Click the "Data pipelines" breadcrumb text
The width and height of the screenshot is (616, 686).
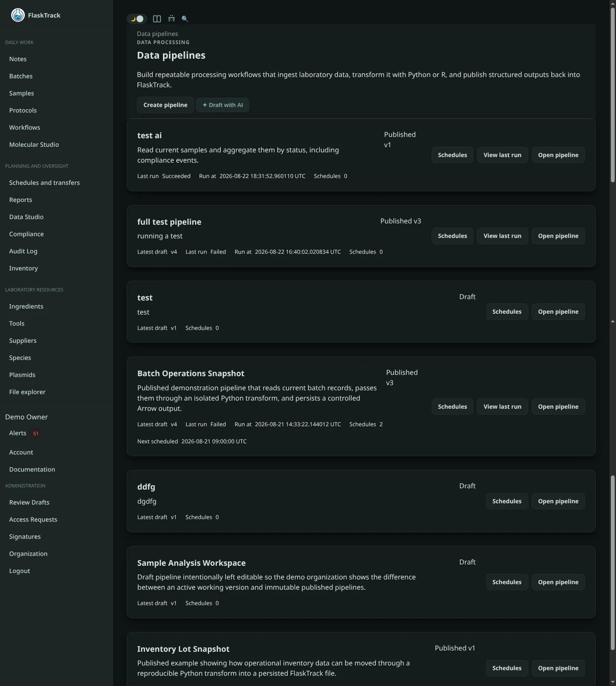point(157,34)
